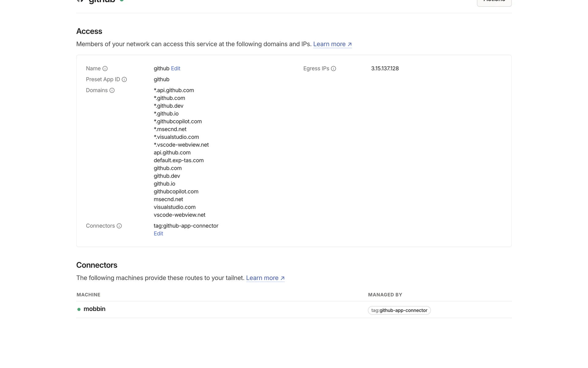Image resolution: width=588 pixels, height=368 pixels.
Task: Open Learn more link in Access section
Action: point(329,44)
